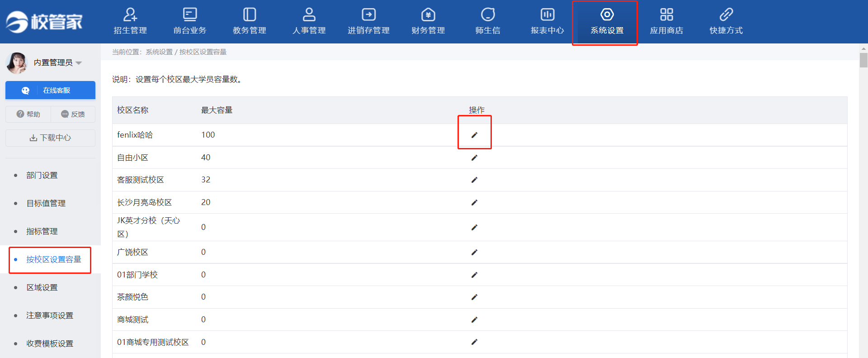This screenshot has width=868, height=358.
Task: Edit 长沙月亮岛校区 max capacity
Action: 474,202
